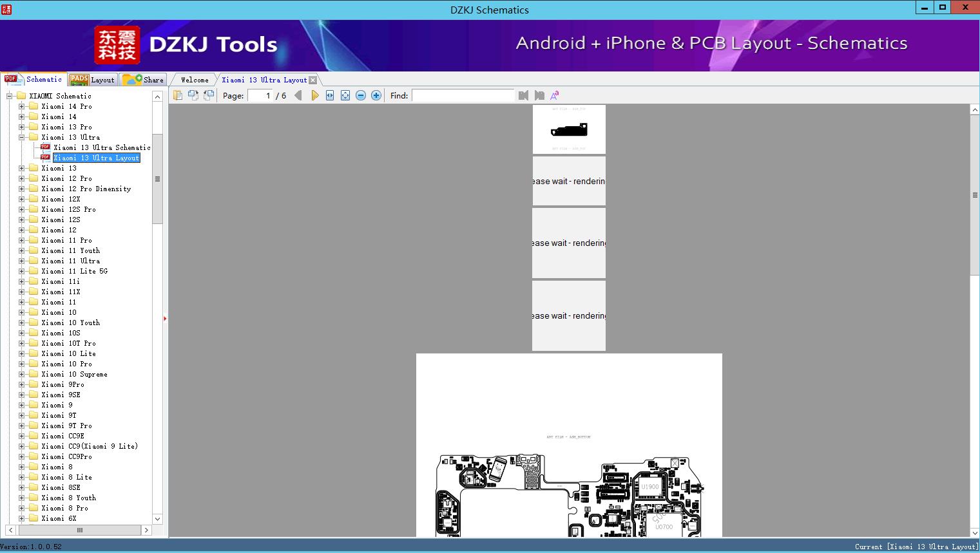The width and height of the screenshot is (980, 553).
Task: Expand the Xiaomi 14 folder
Action: [x=21, y=117]
